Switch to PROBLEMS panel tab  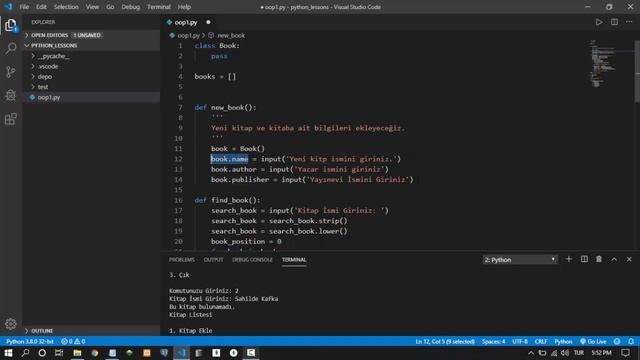click(182, 260)
